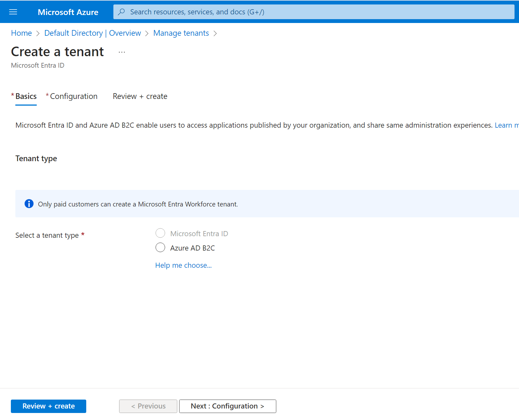
Task: Click the 'Select a tenant type' label
Action: 47,235
